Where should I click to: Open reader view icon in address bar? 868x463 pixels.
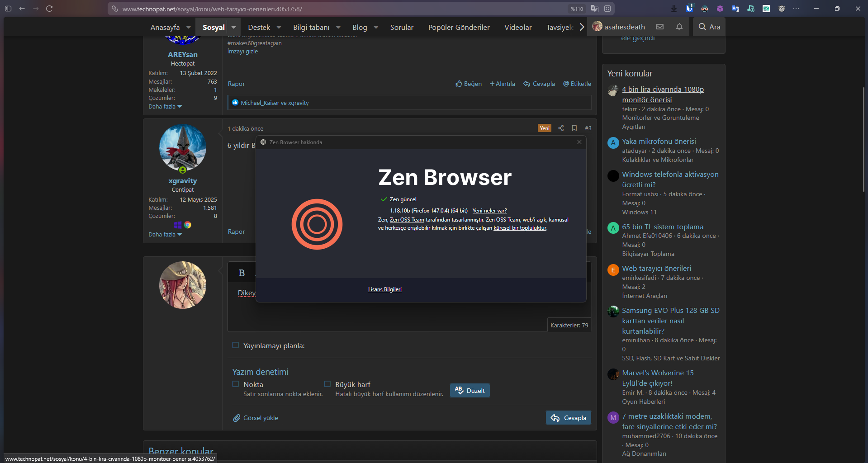point(607,9)
